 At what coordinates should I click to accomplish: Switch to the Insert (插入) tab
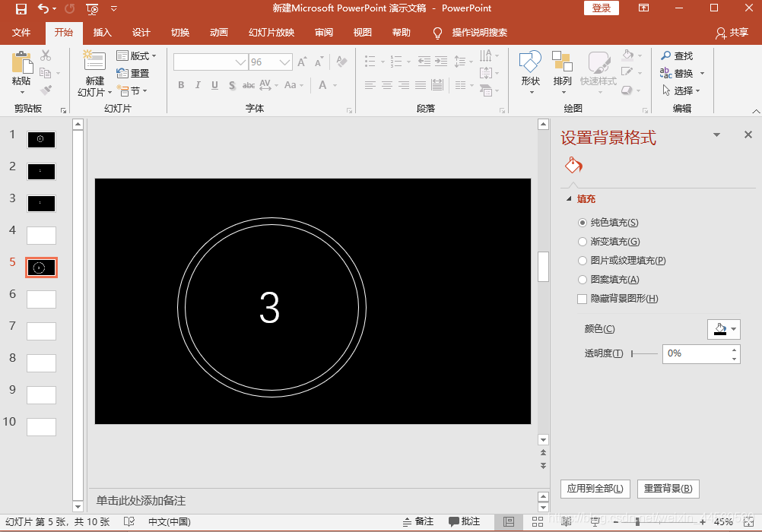click(102, 33)
